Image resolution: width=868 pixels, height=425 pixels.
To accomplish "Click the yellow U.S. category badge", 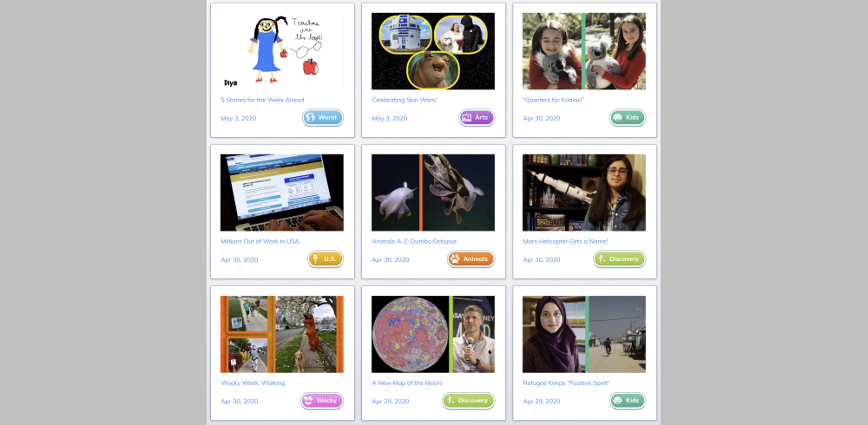I will (x=325, y=259).
